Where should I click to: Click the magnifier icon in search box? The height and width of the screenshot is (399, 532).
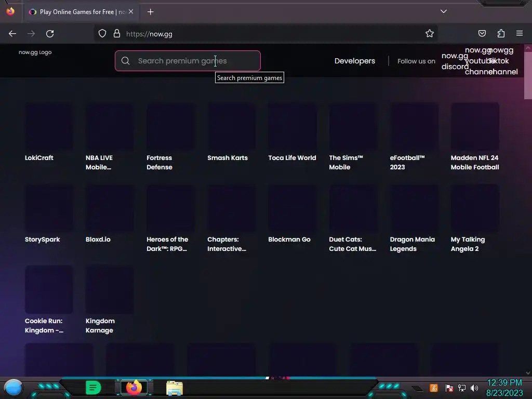pos(126,61)
